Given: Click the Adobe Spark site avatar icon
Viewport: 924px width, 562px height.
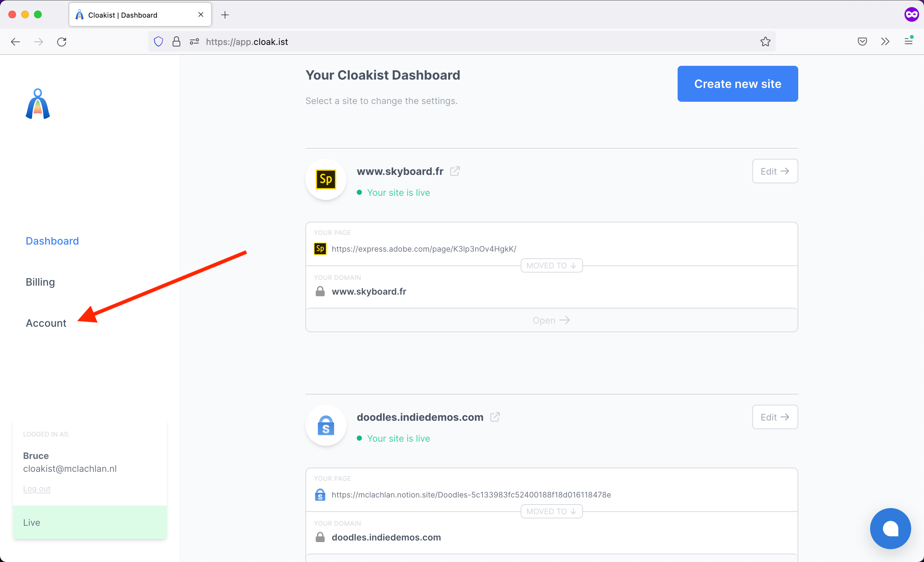Looking at the screenshot, I should (x=326, y=179).
